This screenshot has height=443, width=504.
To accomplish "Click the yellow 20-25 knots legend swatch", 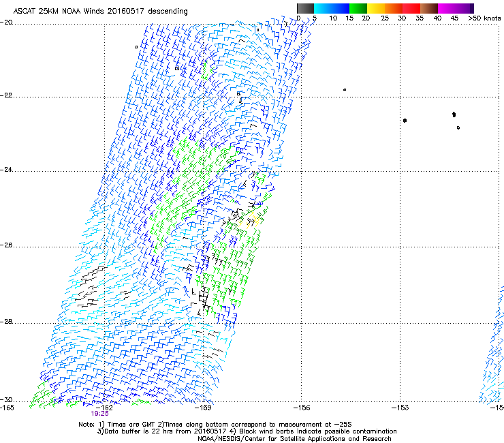I will coord(376,8).
